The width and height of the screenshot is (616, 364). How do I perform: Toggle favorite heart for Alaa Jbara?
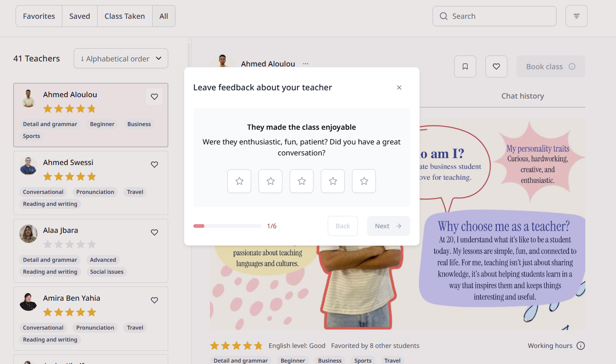click(x=154, y=232)
